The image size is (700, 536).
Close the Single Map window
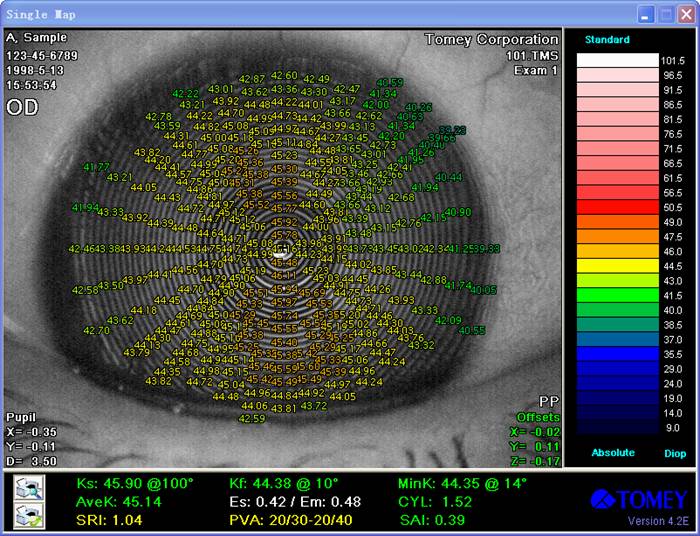(x=685, y=13)
